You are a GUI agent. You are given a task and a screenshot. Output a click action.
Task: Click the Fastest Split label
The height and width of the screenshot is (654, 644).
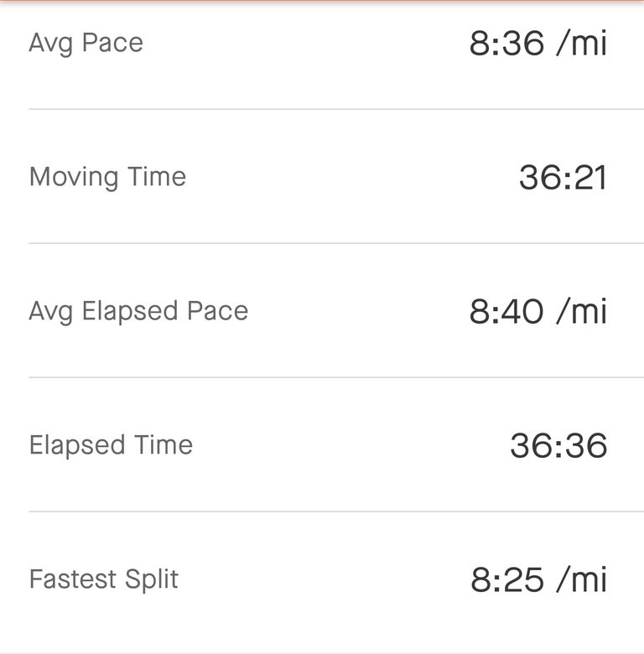pos(103,579)
